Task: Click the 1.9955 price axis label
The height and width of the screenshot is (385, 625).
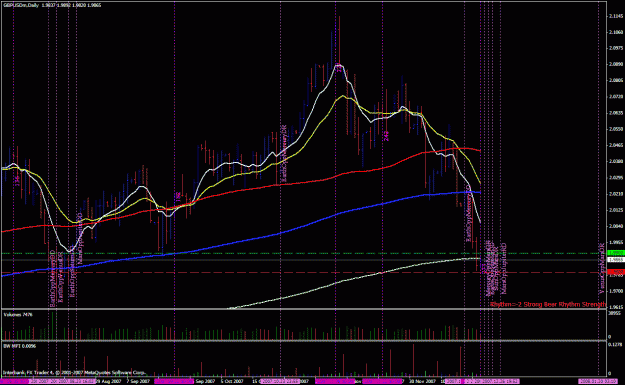Action: (x=616, y=242)
